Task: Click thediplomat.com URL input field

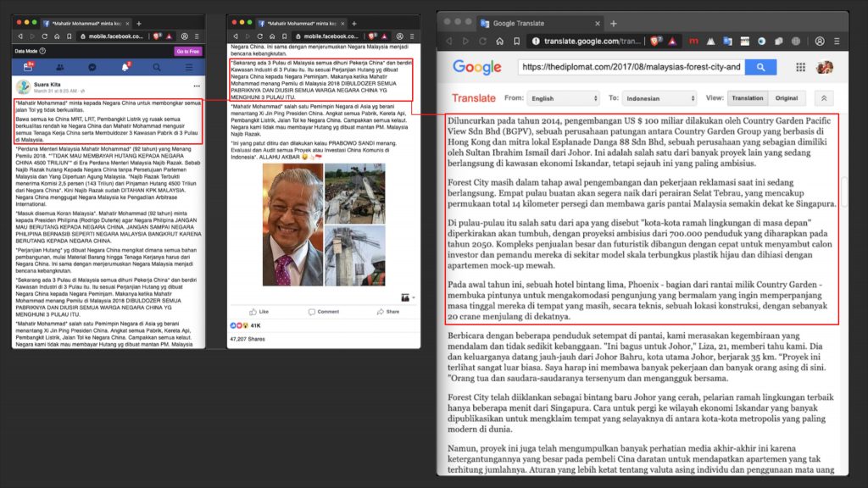Action: [631, 67]
